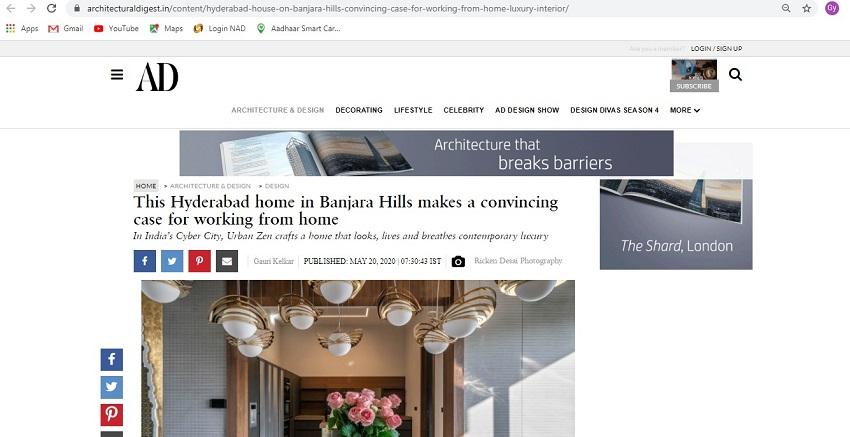Expand the MORE navigation dropdown
The width and height of the screenshot is (850, 437).
click(685, 110)
